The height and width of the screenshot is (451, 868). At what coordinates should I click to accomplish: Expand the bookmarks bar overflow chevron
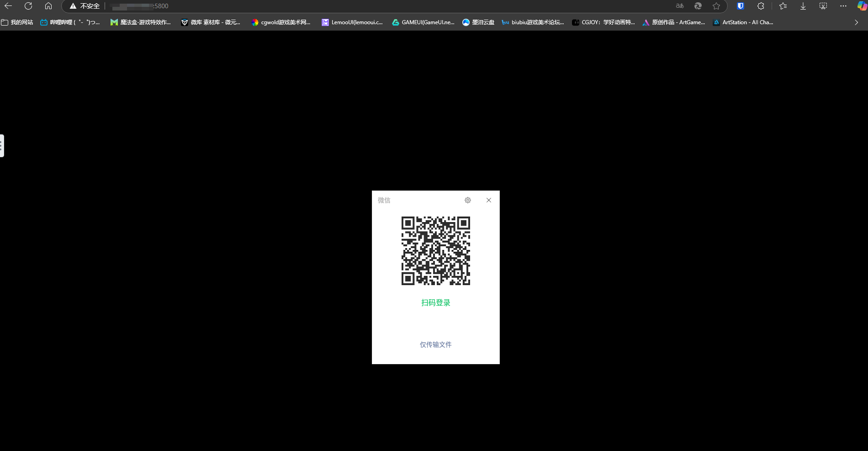pyautogui.click(x=856, y=22)
